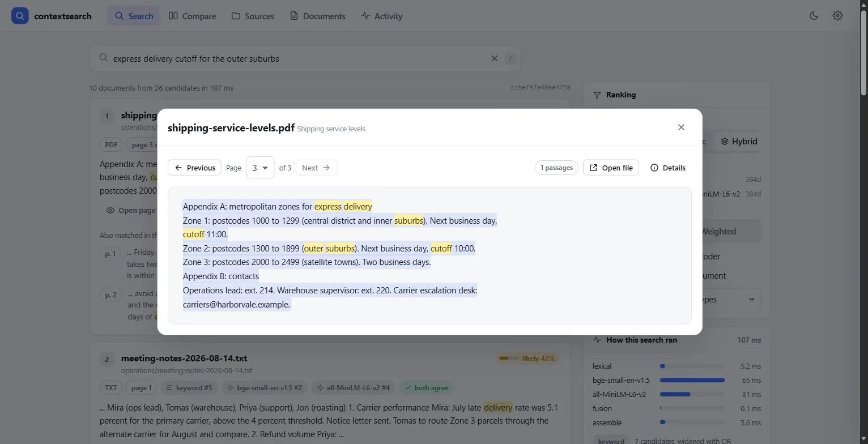The height and width of the screenshot is (444, 868).
Task: Open the page number dropdown
Action: pos(260,168)
